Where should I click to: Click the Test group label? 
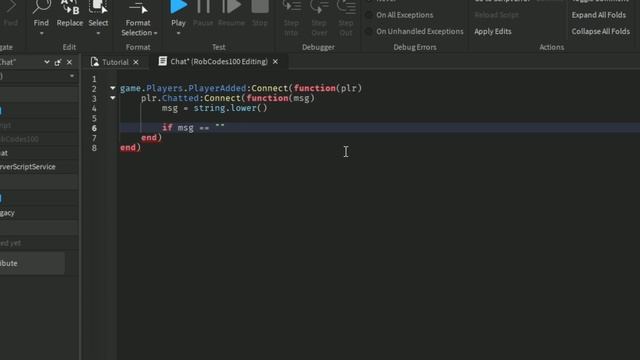(218, 47)
